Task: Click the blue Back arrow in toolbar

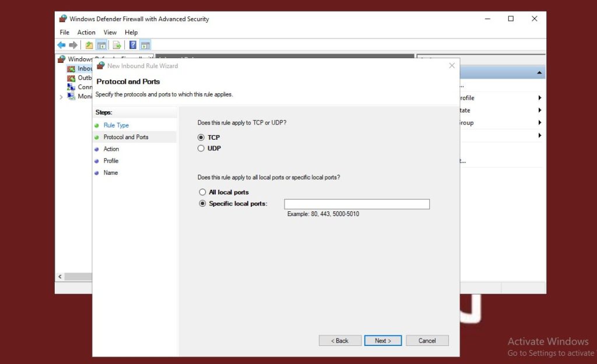Action: 61,45
